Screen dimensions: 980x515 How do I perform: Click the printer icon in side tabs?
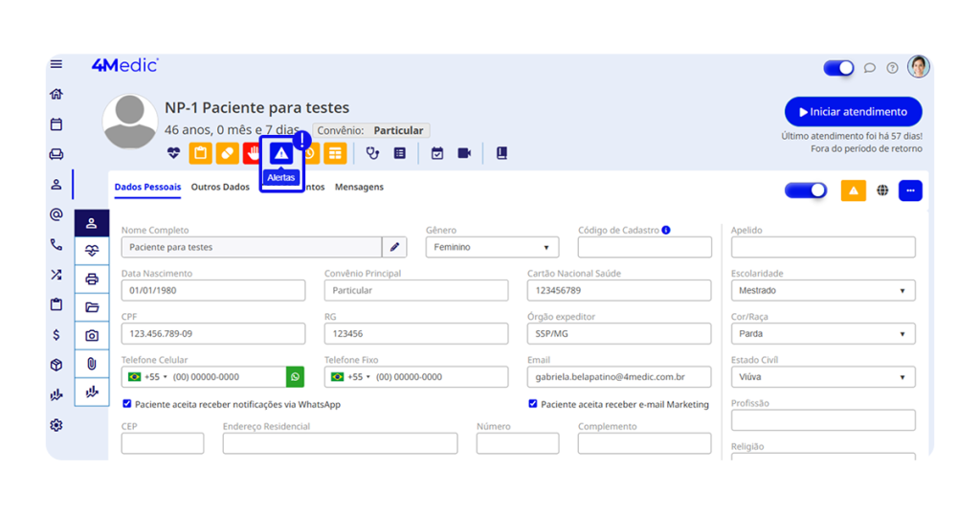pyautogui.click(x=92, y=280)
